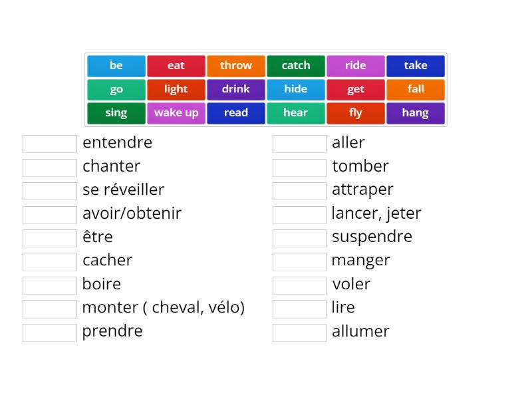Select the 'sing' word tile
Image resolution: width=532 pixels, height=399 pixels.
[x=116, y=113]
